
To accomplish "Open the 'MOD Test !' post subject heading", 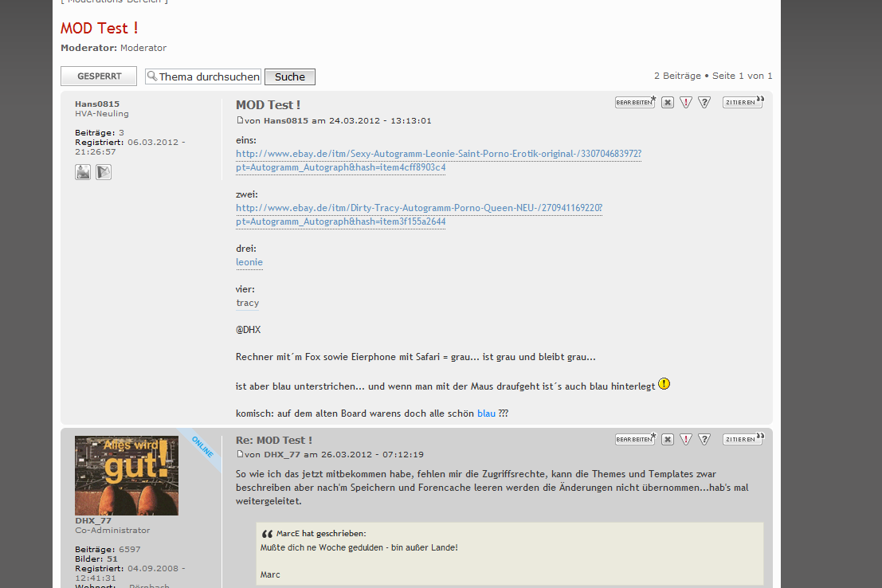I will coord(268,104).
